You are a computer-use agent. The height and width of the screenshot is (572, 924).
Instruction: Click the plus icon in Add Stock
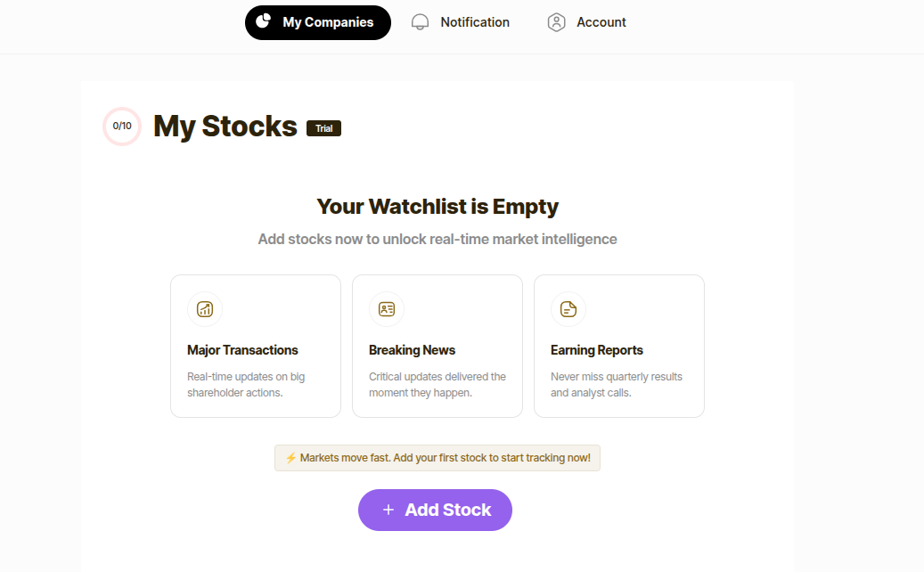click(388, 510)
